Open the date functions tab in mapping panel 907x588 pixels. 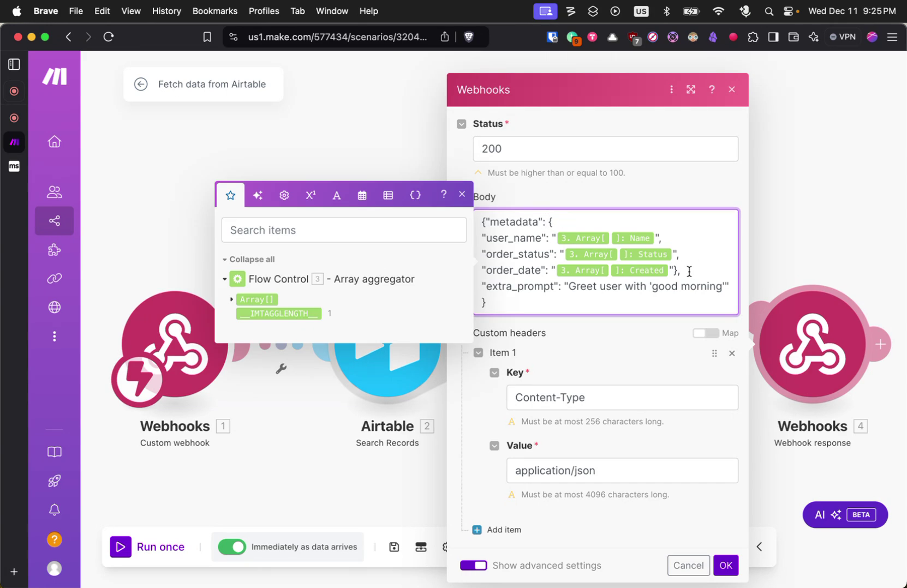362,195
